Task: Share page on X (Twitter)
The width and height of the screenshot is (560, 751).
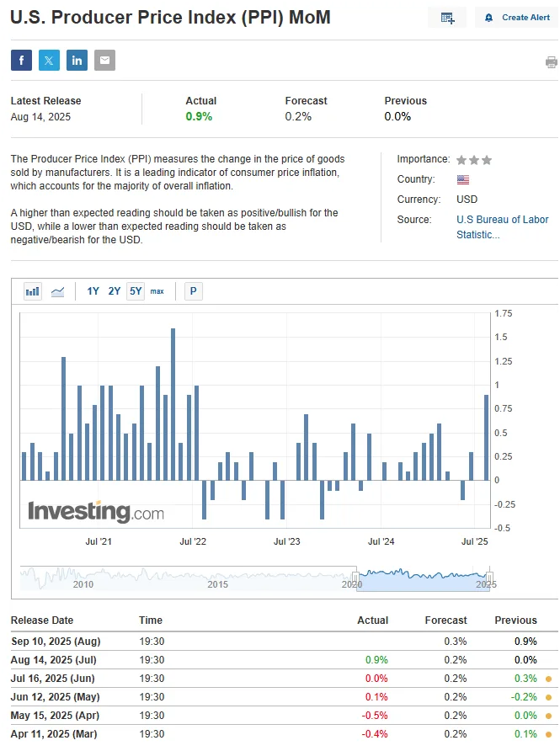Action: 49,61
